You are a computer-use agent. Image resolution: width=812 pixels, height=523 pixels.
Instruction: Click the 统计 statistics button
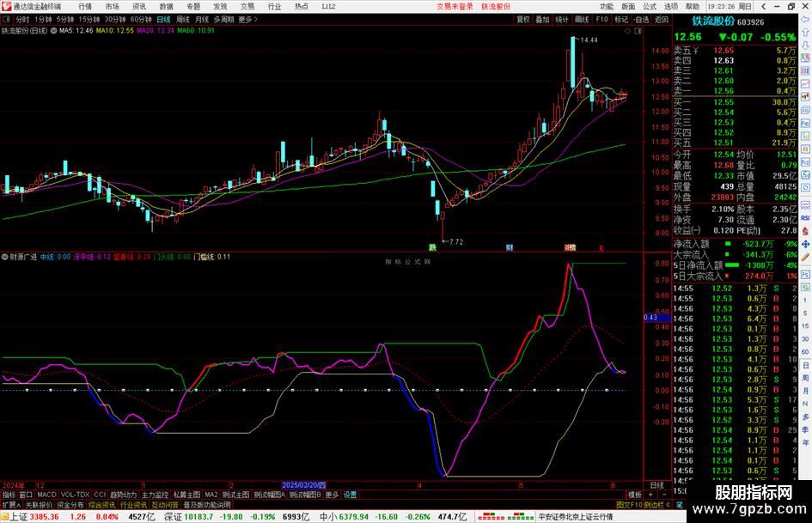[562, 19]
